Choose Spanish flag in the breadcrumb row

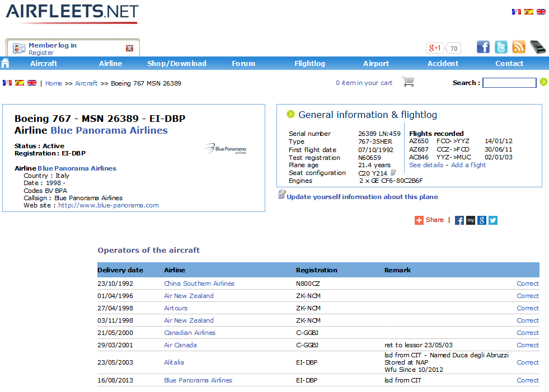tap(20, 83)
